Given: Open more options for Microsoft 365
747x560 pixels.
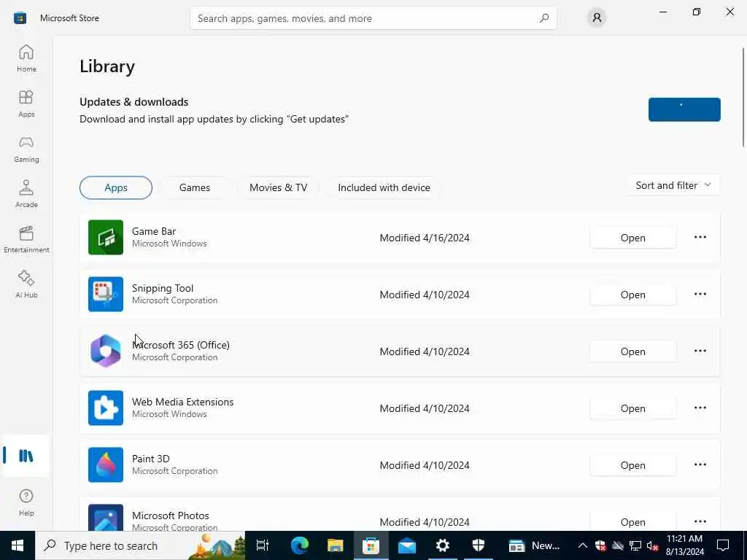Looking at the screenshot, I should [x=700, y=351].
